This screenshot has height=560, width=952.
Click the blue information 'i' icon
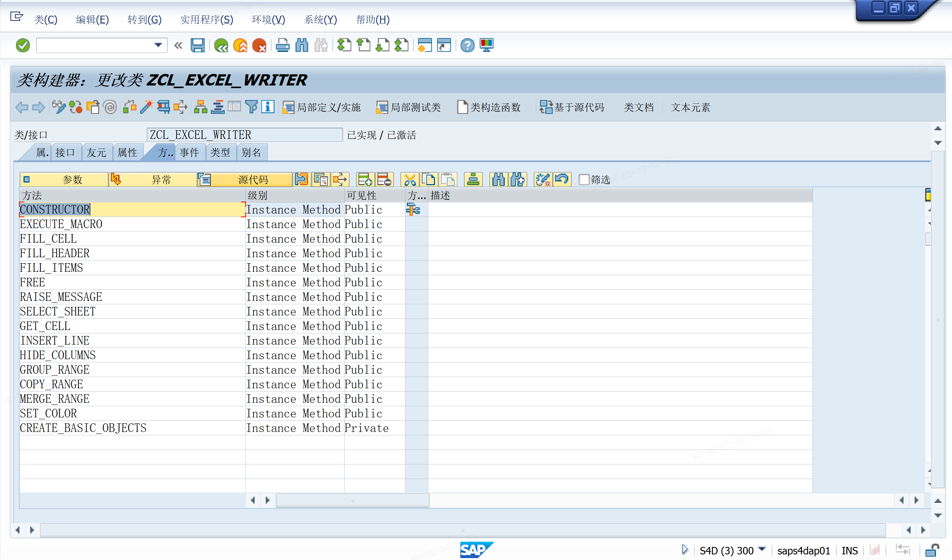click(x=268, y=107)
